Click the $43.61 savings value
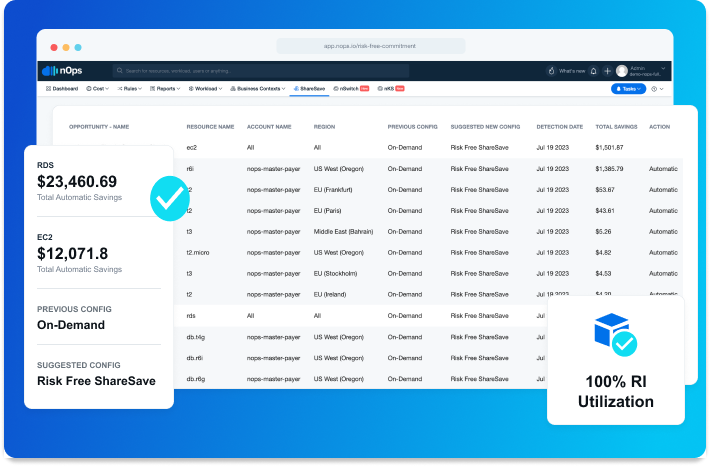This screenshot has height=466, width=710. click(x=604, y=211)
